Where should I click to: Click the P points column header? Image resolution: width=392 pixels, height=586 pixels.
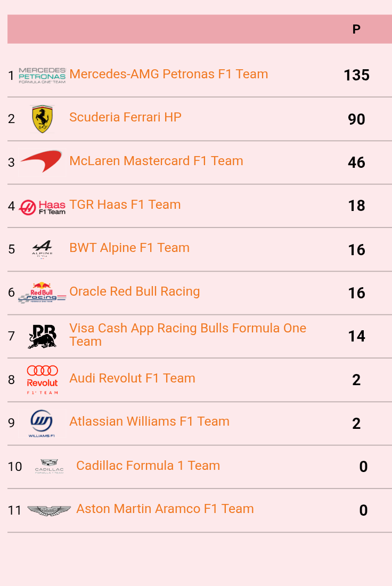[x=356, y=29]
